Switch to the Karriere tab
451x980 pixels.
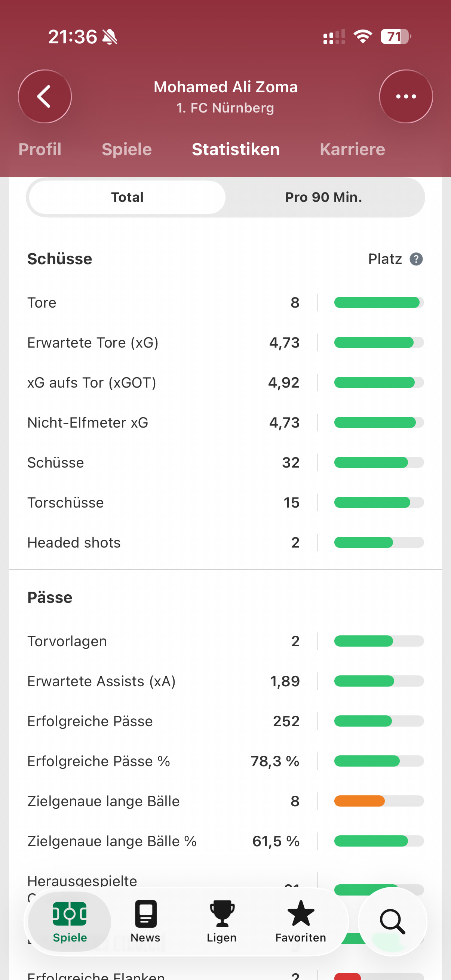[x=352, y=149]
